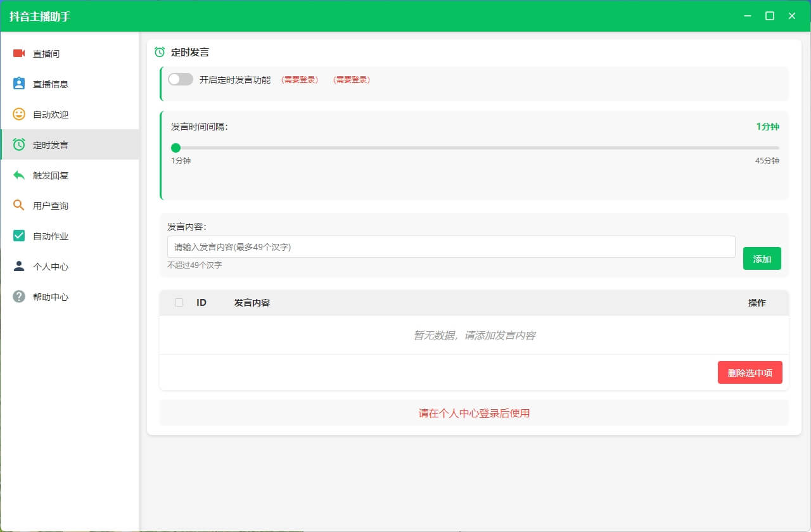811x532 pixels.
Task: Click the 暂无数据 empty table message
Action: tap(475, 335)
